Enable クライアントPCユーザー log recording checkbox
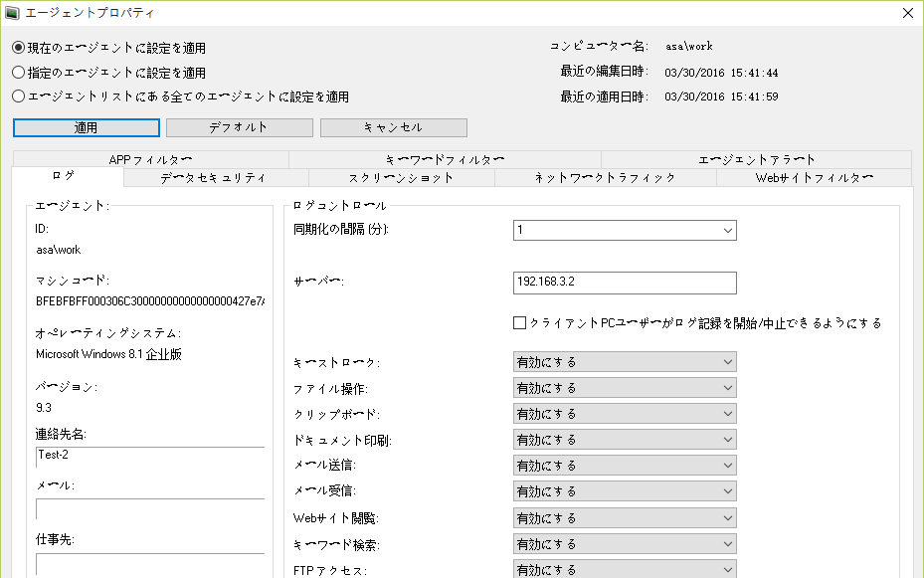The width and height of the screenshot is (924, 578). tap(519, 323)
